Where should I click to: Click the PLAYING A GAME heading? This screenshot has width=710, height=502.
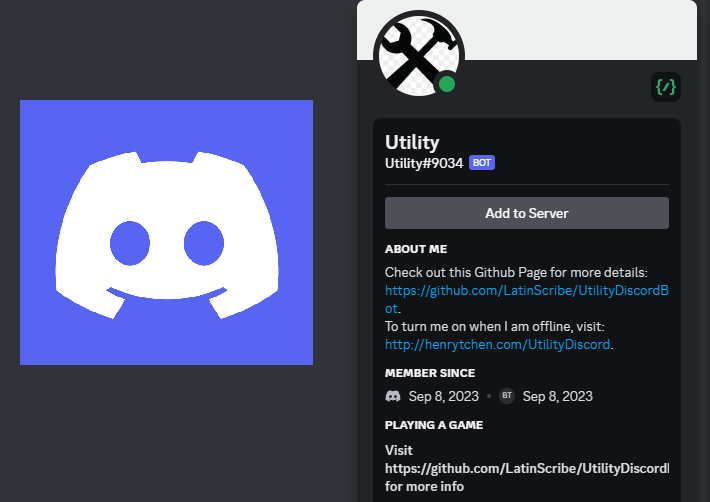coord(434,425)
